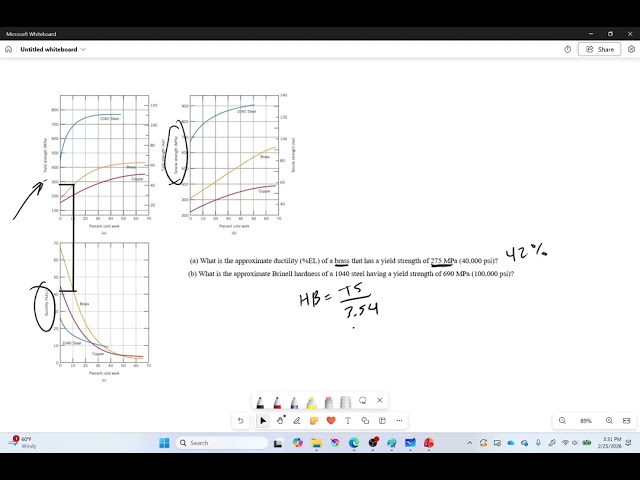Select the question (a) text about brass
The height and width of the screenshot is (480, 640).
[344, 261]
